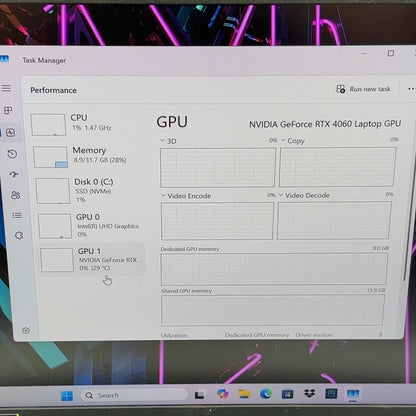Toggle the hamburger navigation menu

(6, 88)
